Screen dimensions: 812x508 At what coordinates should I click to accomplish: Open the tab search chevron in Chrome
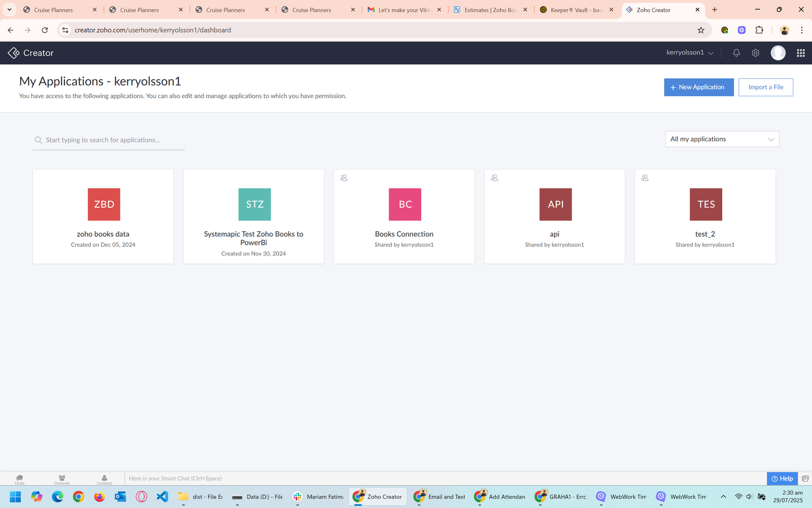(x=9, y=10)
